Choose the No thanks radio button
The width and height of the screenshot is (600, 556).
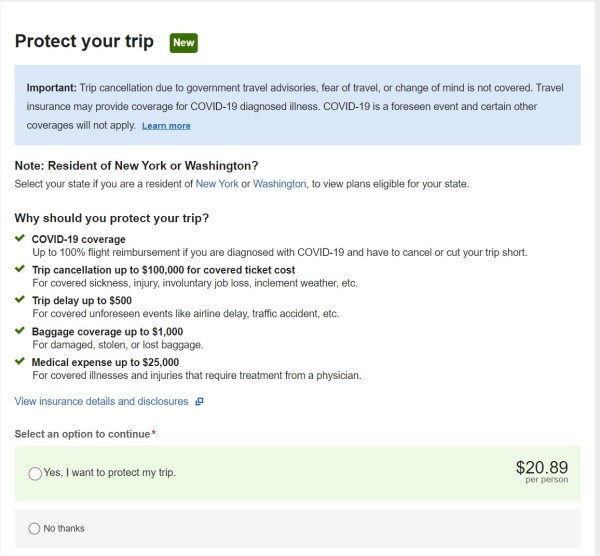click(x=35, y=528)
